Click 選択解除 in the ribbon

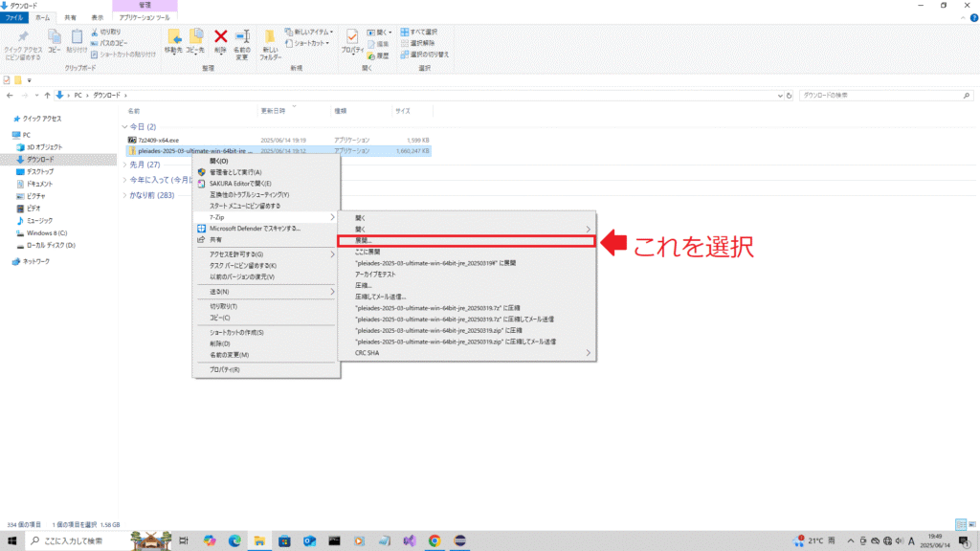point(417,43)
